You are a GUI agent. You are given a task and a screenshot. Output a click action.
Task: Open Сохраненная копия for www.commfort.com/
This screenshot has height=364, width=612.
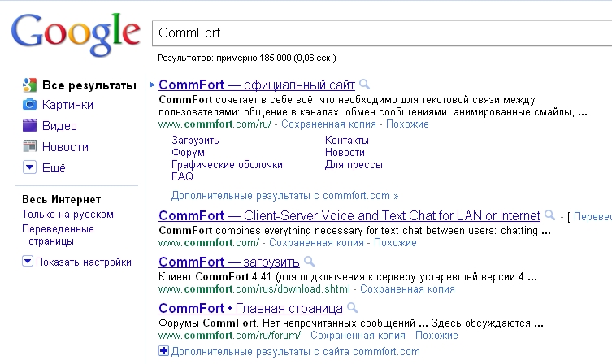click(x=316, y=243)
